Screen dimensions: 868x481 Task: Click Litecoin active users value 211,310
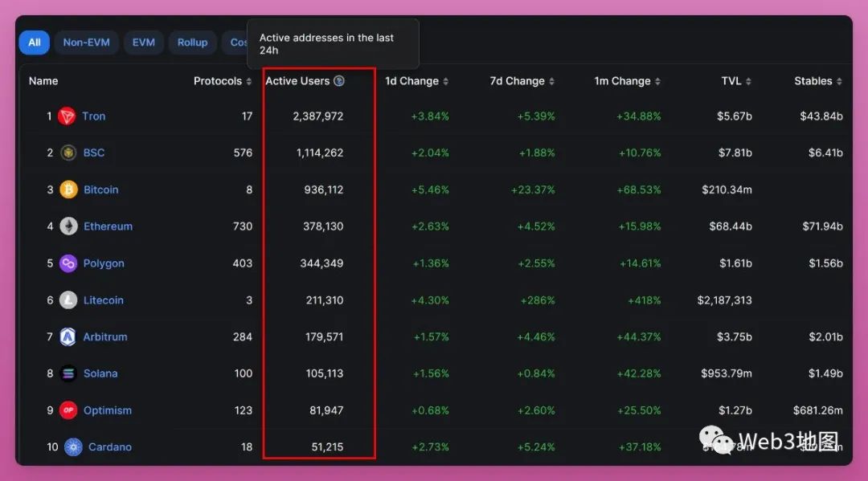click(x=325, y=300)
